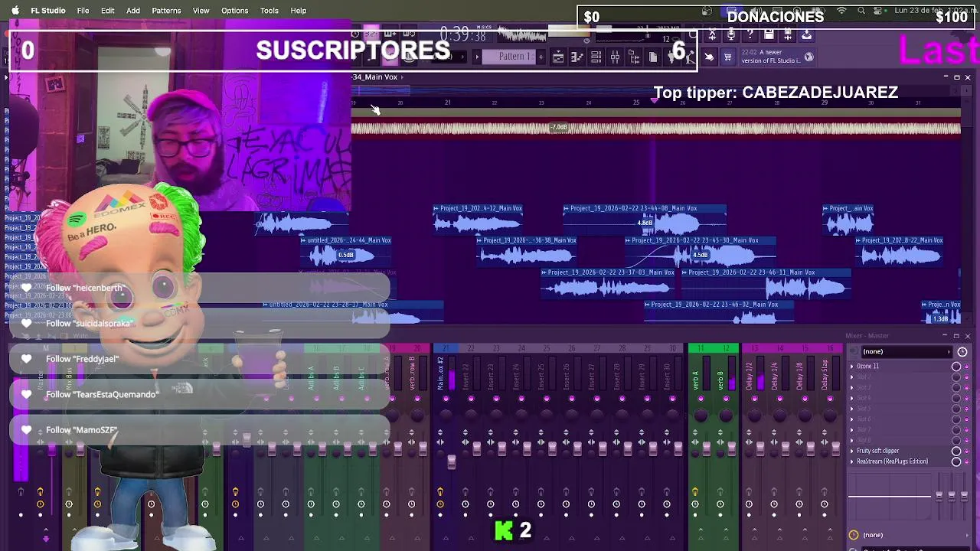The height and width of the screenshot is (551, 980).
Task: Open the Patterns menu
Action: click(x=166, y=11)
